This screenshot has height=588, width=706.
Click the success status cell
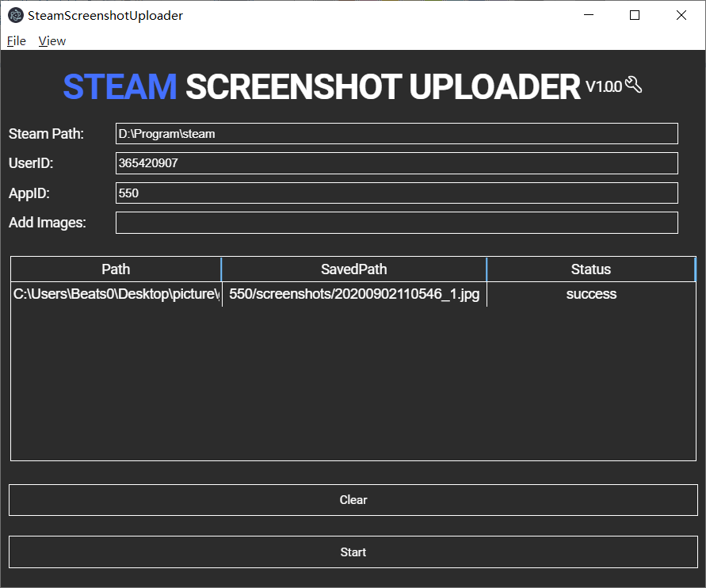tap(591, 294)
